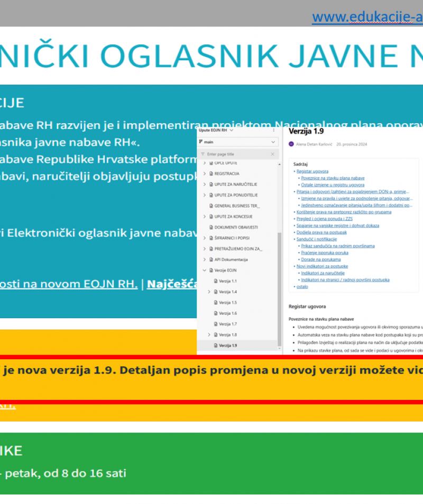Open Novi indikatori za postupke link
This screenshot has width=423, height=504.
(x=322, y=266)
